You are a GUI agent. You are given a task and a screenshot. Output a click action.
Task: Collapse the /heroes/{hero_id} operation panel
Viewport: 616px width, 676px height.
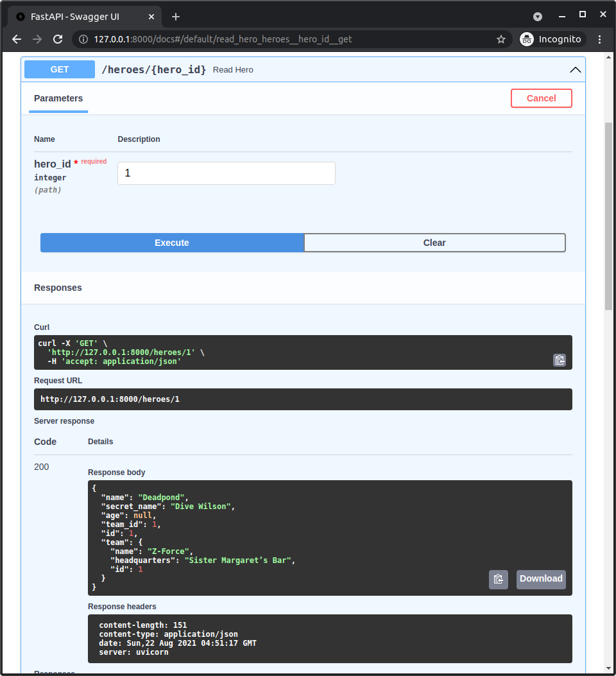[576, 69]
